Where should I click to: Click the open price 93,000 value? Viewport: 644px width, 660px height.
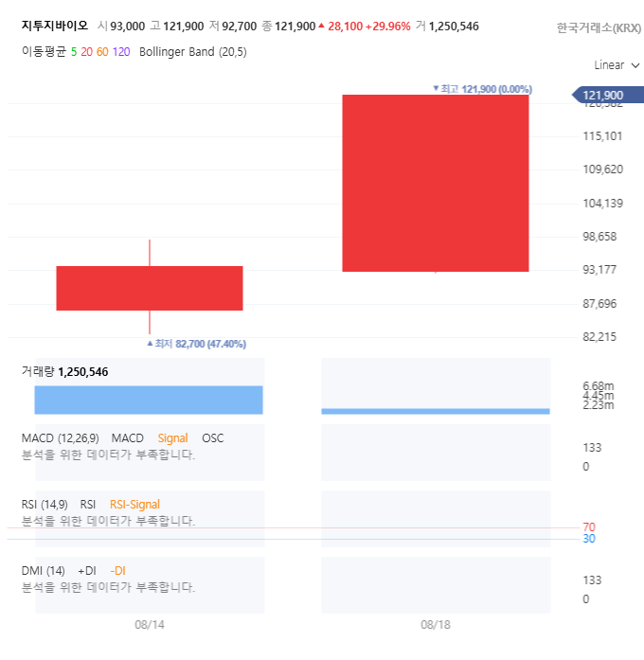pyautogui.click(x=128, y=27)
